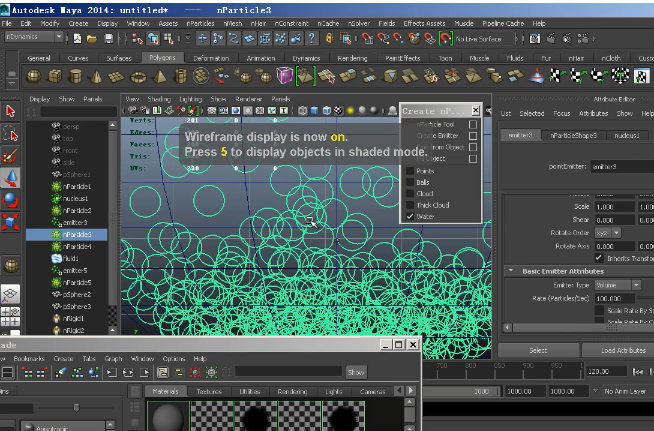The height and width of the screenshot is (431, 654).
Task: Activate the Move tool in the toolbox
Action: coord(10,178)
